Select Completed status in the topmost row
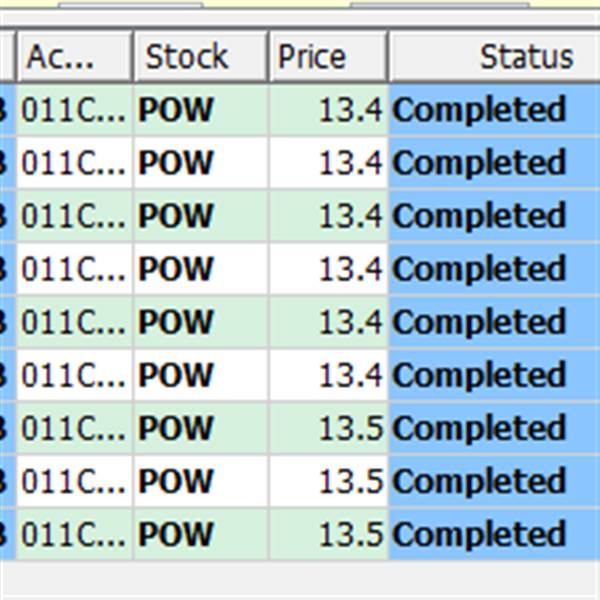Viewport: 600px width, 600px height. coord(494,110)
